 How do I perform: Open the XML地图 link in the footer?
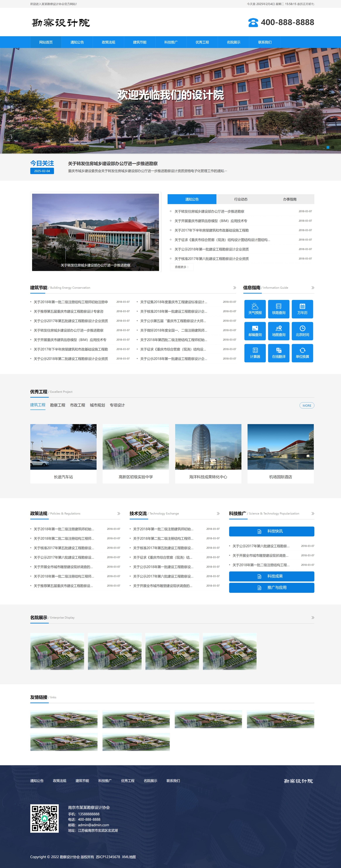point(129,857)
